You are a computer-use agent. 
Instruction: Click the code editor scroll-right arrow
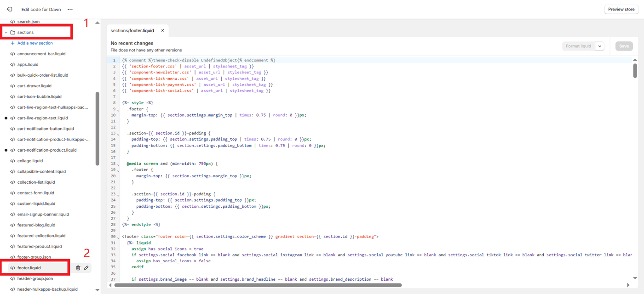click(x=629, y=285)
